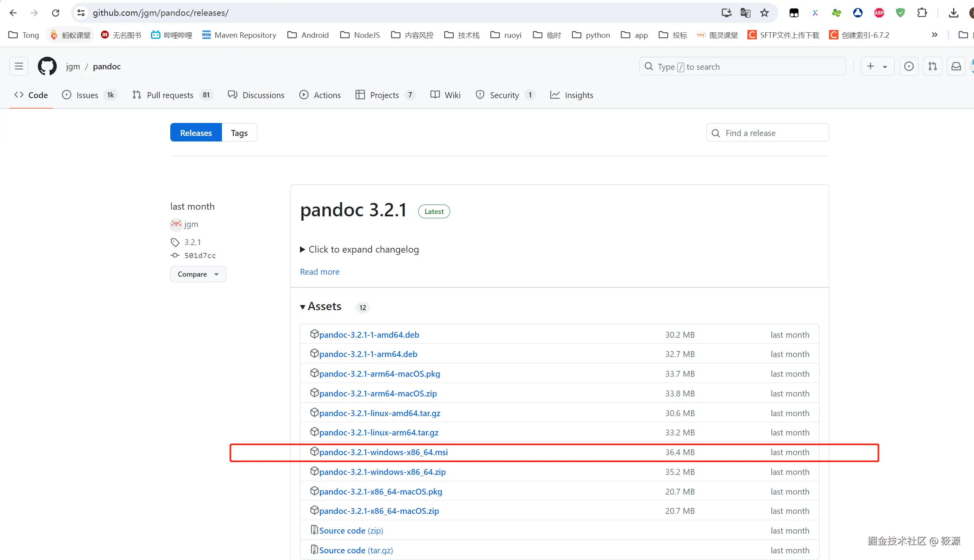Screen dimensions: 974x560
Task: Expand the changelog disclosure triangle
Action: (302, 249)
